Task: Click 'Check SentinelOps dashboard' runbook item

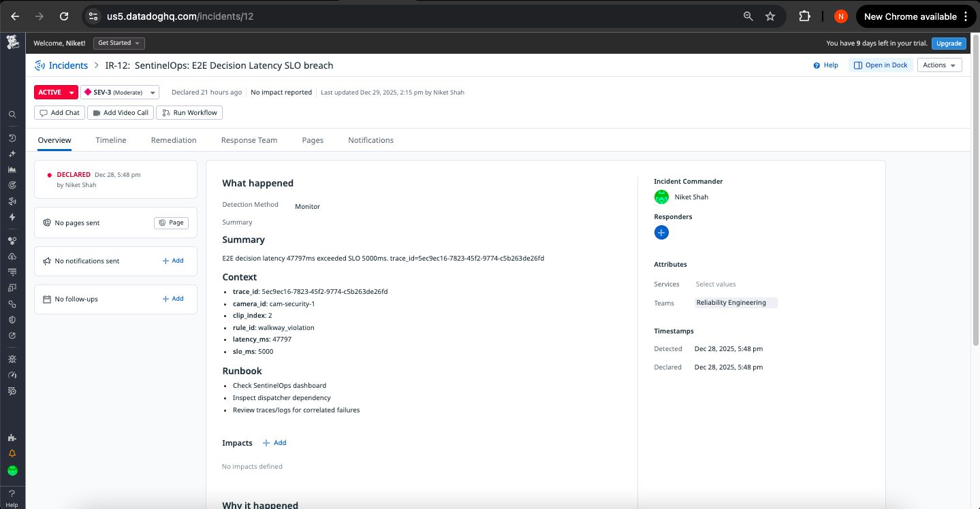Action: [x=279, y=386]
